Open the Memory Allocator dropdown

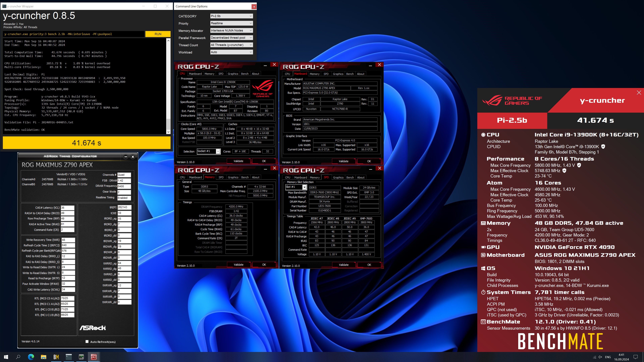click(231, 31)
